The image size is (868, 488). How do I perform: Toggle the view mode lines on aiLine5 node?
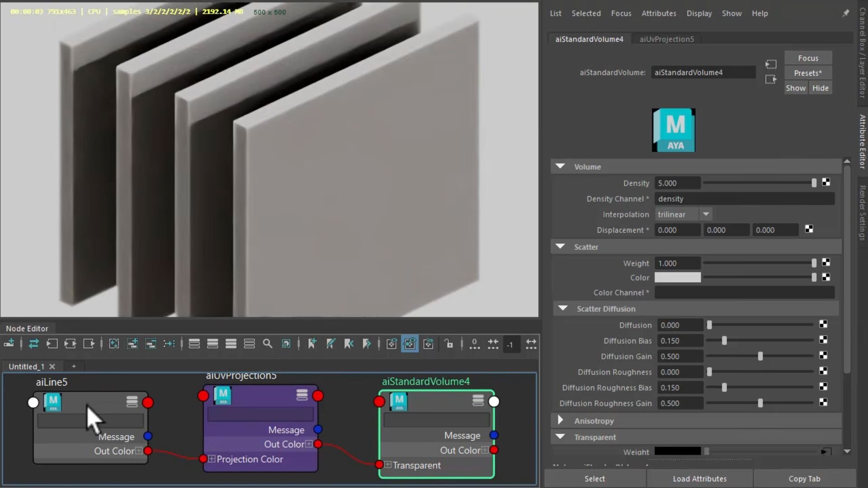coord(132,402)
